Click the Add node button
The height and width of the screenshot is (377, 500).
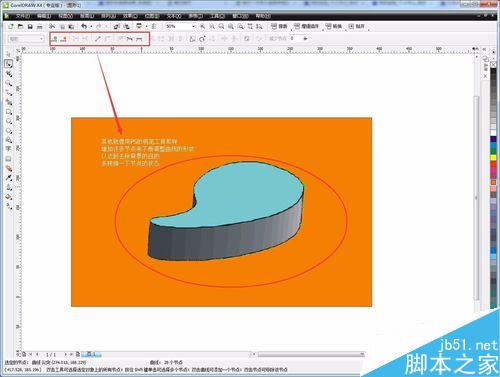pos(54,39)
